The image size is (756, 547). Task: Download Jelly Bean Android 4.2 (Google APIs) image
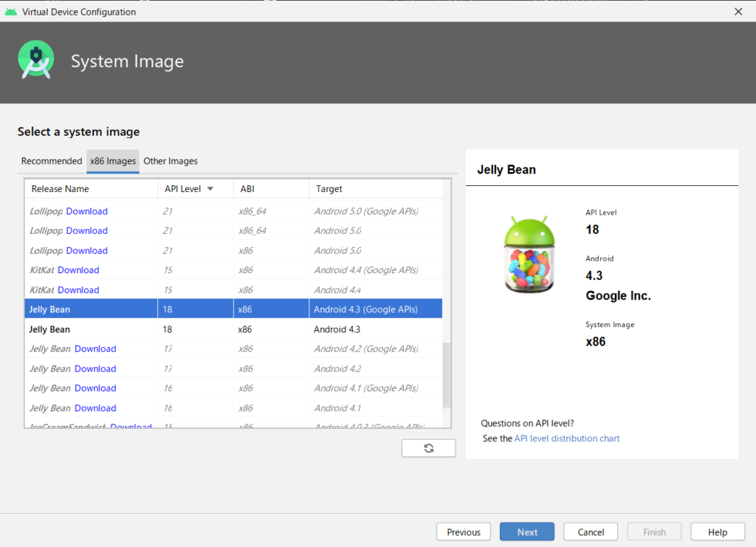95,349
